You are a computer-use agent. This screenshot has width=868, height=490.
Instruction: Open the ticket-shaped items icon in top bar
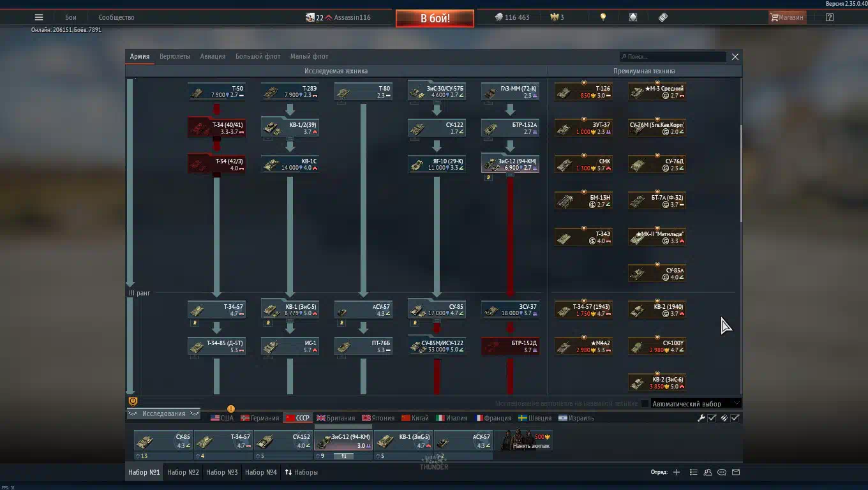coord(663,18)
